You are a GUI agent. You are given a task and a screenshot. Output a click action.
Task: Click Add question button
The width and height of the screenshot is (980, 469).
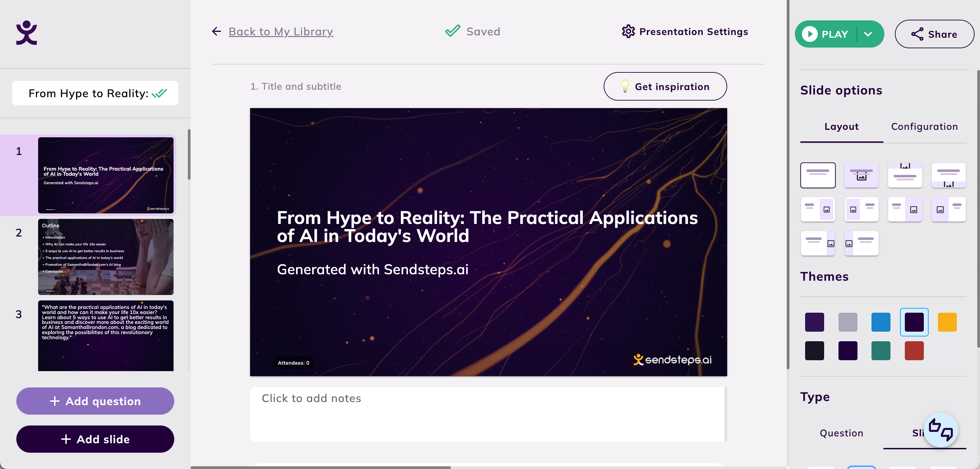coord(95,400)
